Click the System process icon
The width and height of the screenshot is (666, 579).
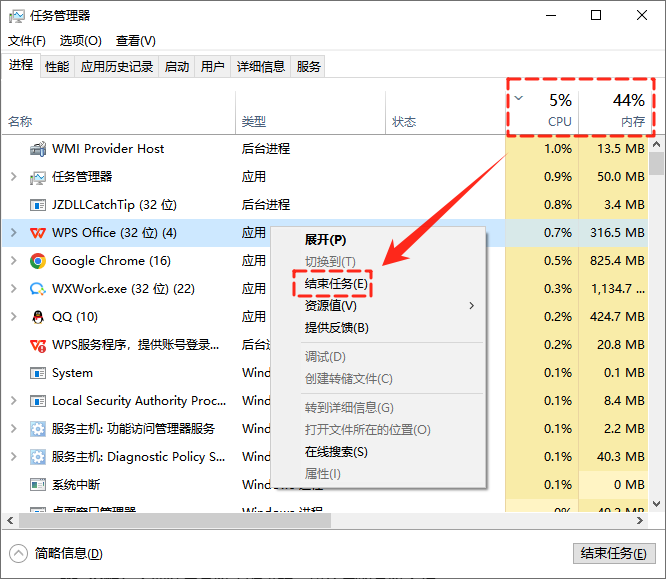tap(38, 373)
